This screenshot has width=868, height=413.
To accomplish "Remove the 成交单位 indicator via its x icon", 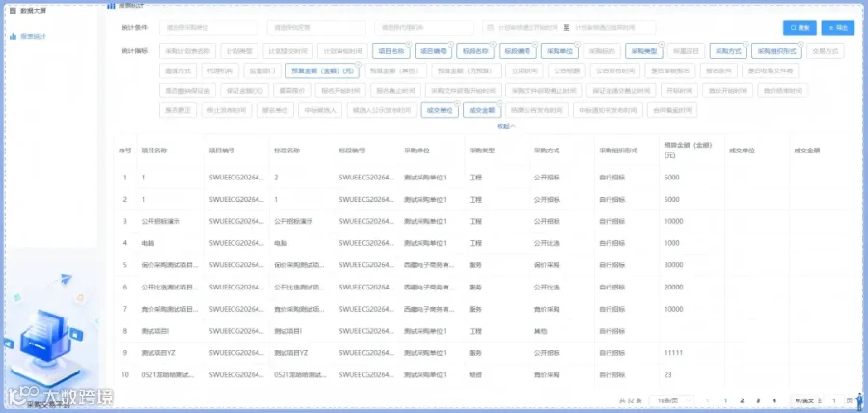I will click(457, 103).
